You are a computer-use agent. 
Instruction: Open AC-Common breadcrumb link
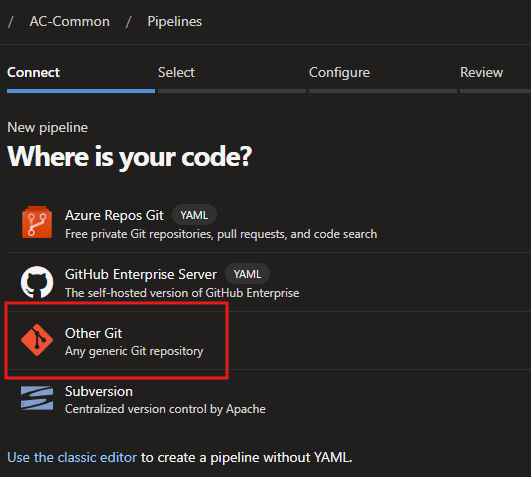pos(69,22)
